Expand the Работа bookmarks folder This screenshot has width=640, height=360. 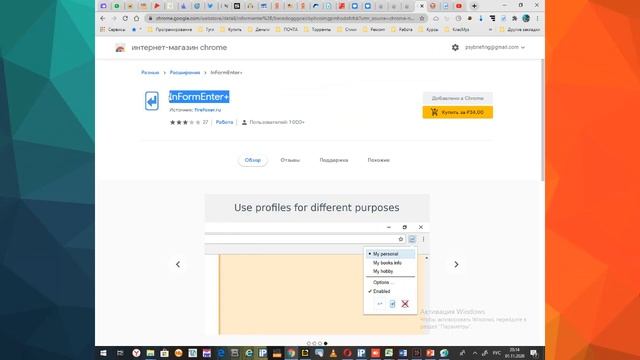click(x=402, y=30)
